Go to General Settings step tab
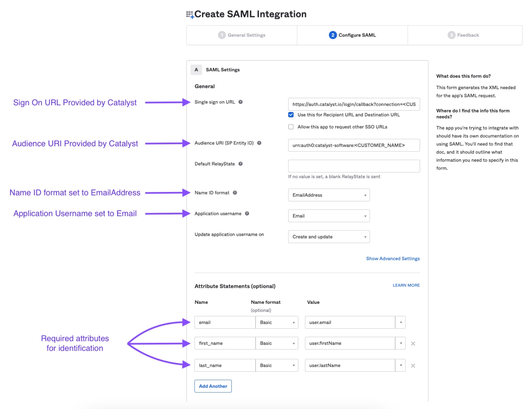 click(242, 35)
